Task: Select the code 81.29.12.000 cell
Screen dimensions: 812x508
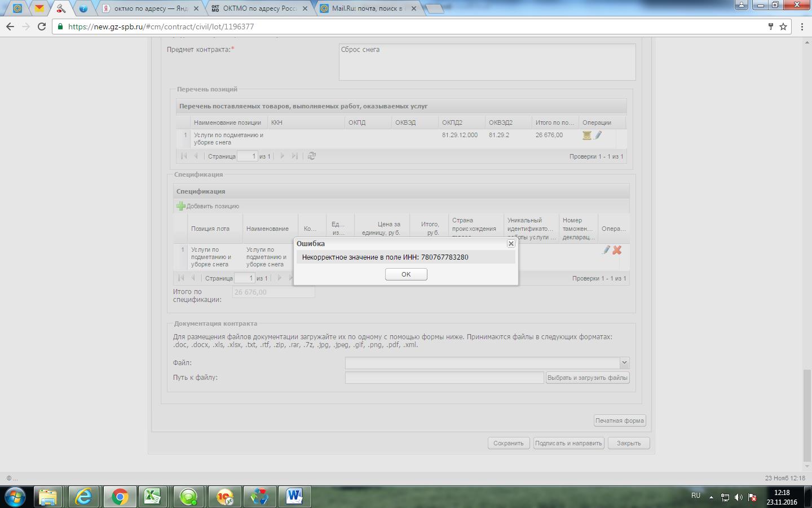Action: 460,135
